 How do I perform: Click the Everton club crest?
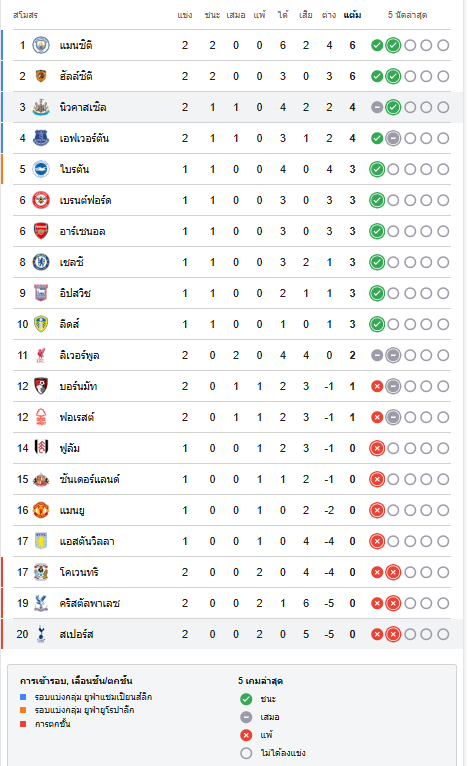pyautogui.click(x=41, y=138)
